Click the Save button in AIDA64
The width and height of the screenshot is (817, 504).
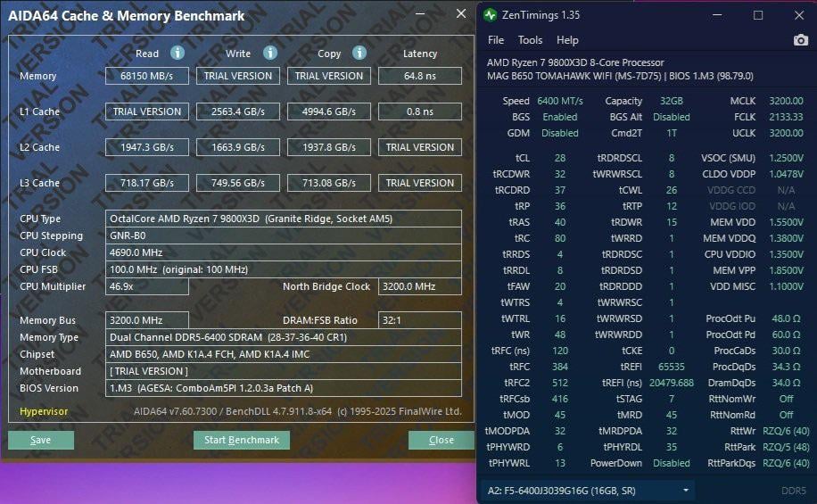tap(41, 440)
